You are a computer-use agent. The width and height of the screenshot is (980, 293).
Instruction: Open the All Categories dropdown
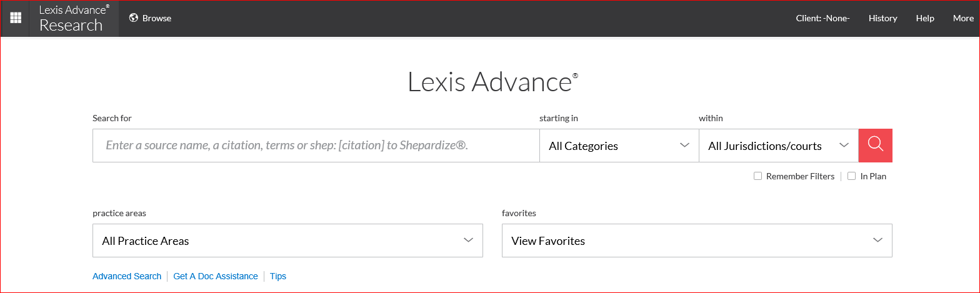[x=619, y=146]
